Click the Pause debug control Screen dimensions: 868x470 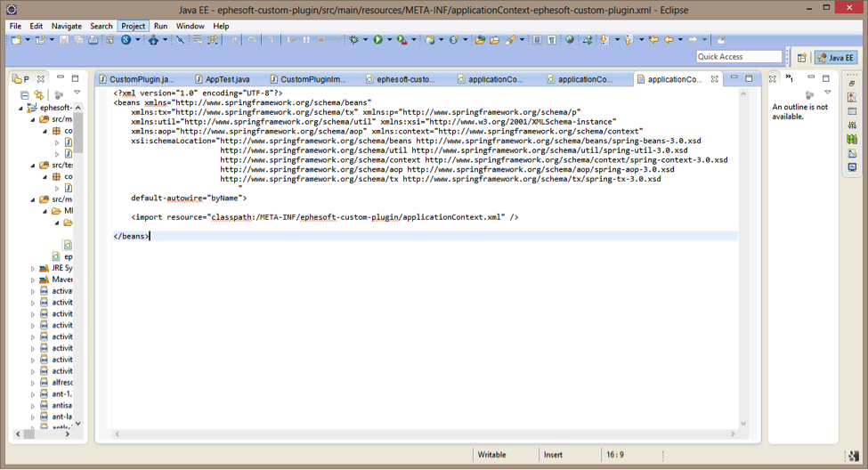click(306, 40)
